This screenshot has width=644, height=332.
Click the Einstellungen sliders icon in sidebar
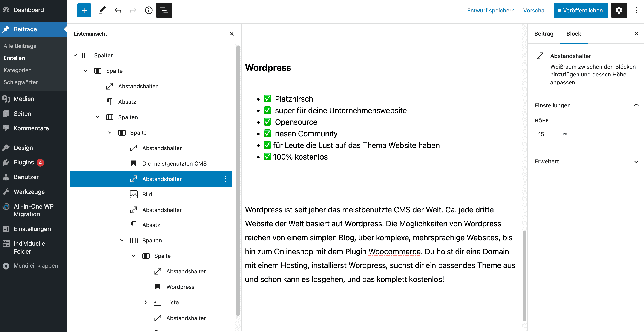point(6,229)
